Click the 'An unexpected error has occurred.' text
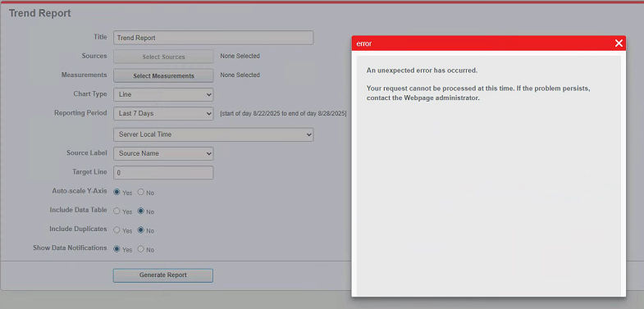This screenshot has height=309, width=644. [422, 70]
